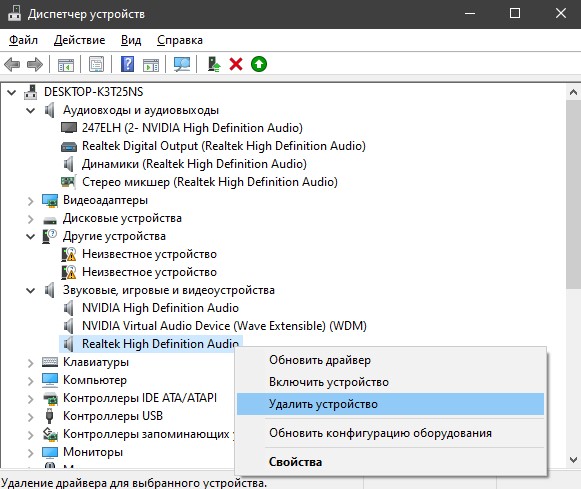
Task: Click the Видеоадаптеры category icon
Action: 50,200
